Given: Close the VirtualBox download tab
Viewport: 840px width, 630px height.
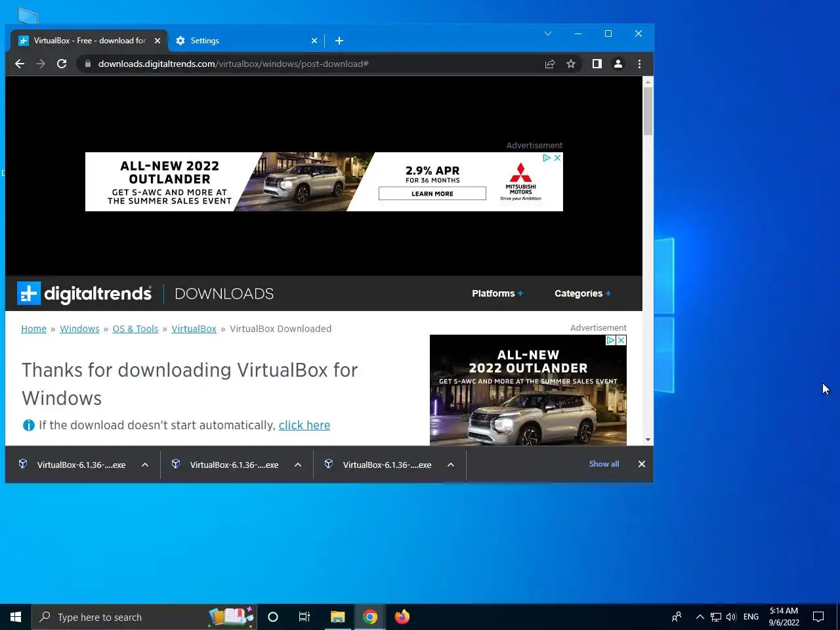Looking at the screenshot, I should coord(157,41).
